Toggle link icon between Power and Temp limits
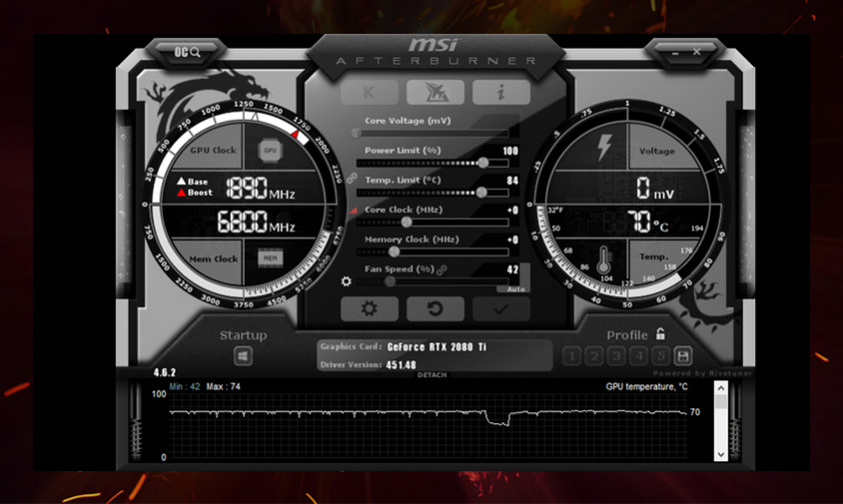 353,178
